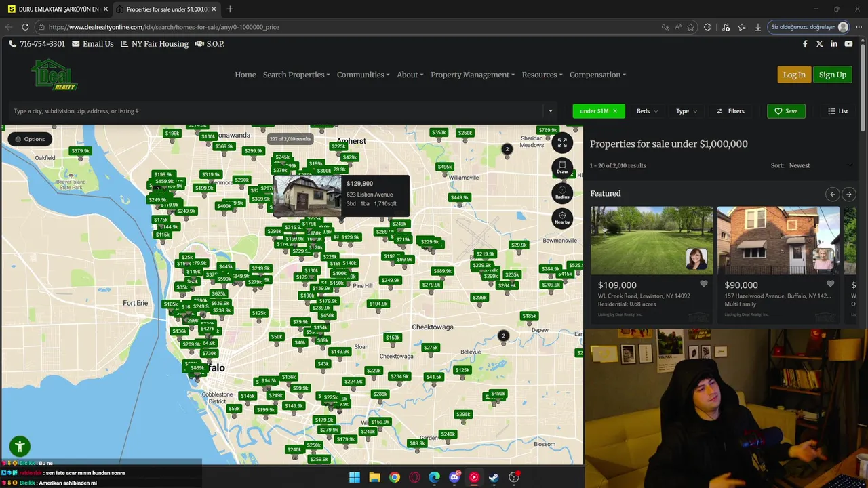868x488 pixels.
Task: Expand Search Properties menu
Action: [x=296, y=75]
